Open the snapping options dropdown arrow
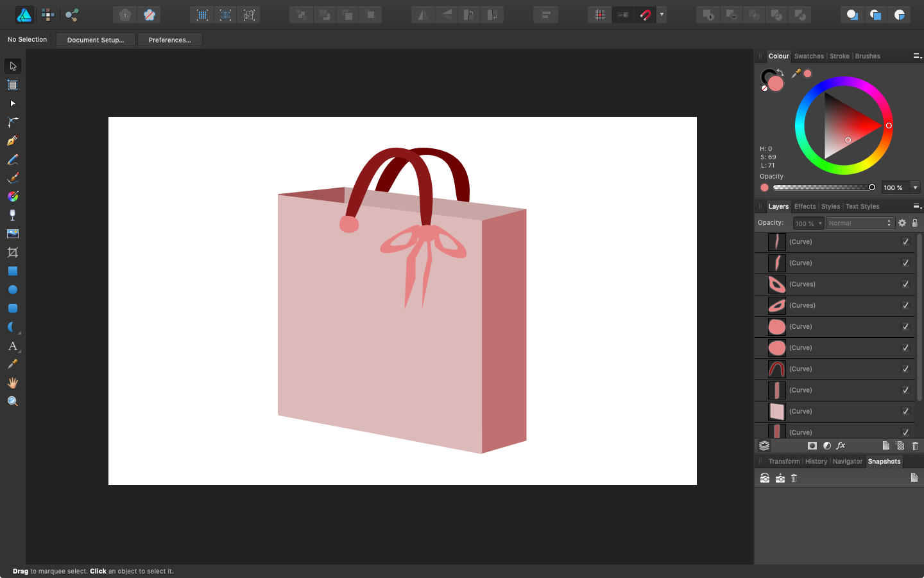 tap(662, 15)
